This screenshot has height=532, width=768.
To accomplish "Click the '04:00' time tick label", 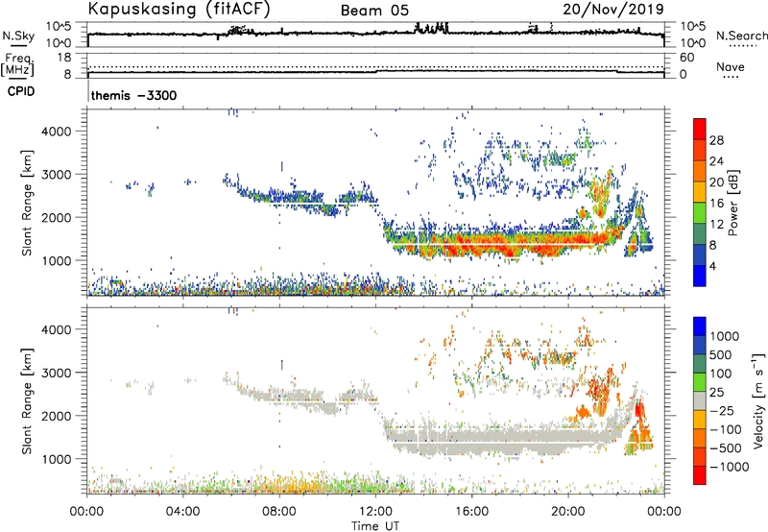I will (182, 512).
